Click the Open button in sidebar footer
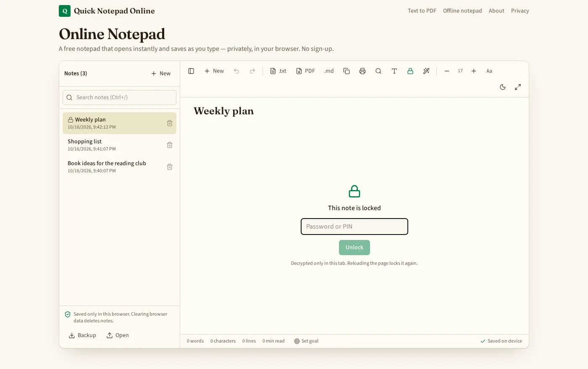The image size is (588, 369). click(x=118, y=335)
